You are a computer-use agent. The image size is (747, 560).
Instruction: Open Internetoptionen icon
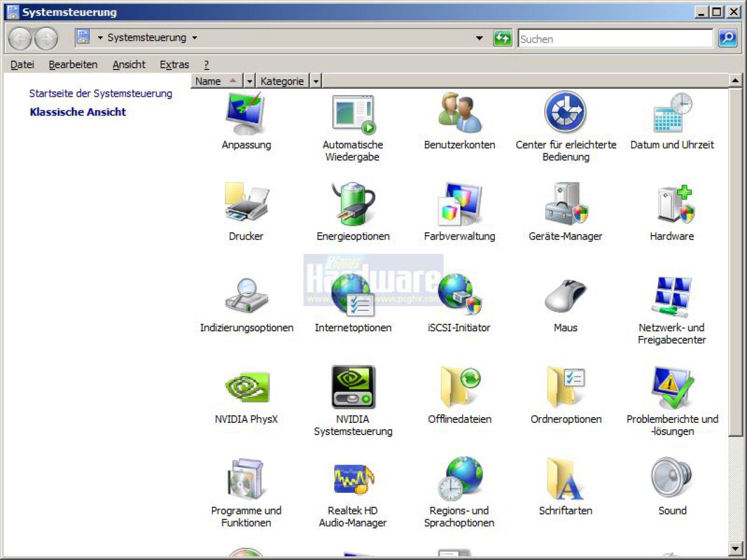point(352,295)
